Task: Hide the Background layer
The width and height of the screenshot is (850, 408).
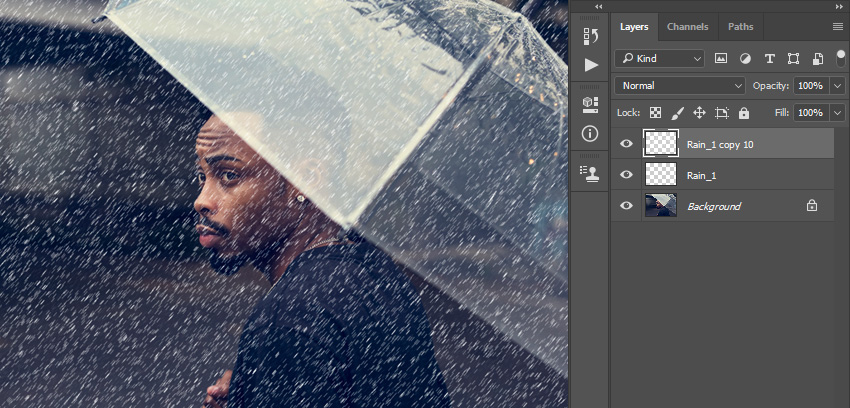Action: coord(626,205)
